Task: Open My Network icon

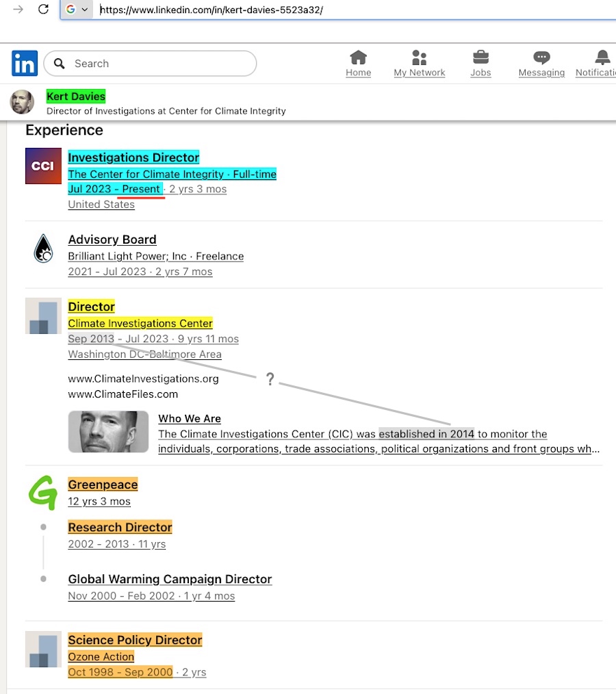Action: [x=419, y=57]
